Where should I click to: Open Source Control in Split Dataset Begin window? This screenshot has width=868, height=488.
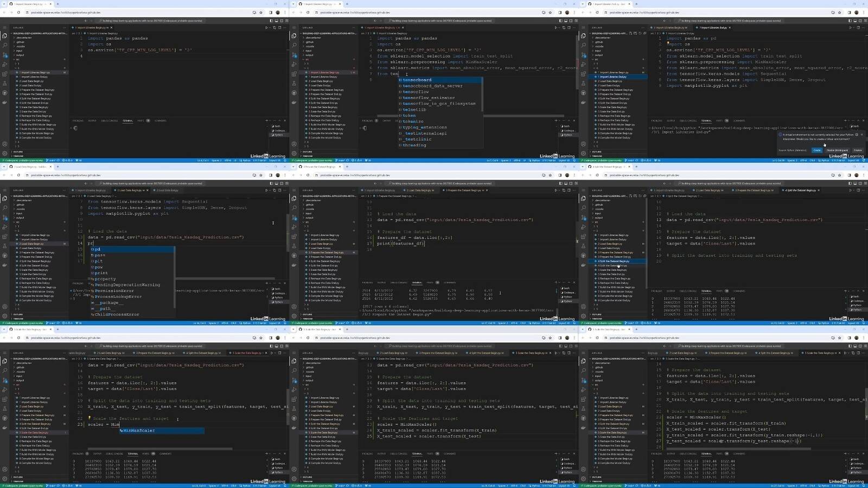pos(584,218)
